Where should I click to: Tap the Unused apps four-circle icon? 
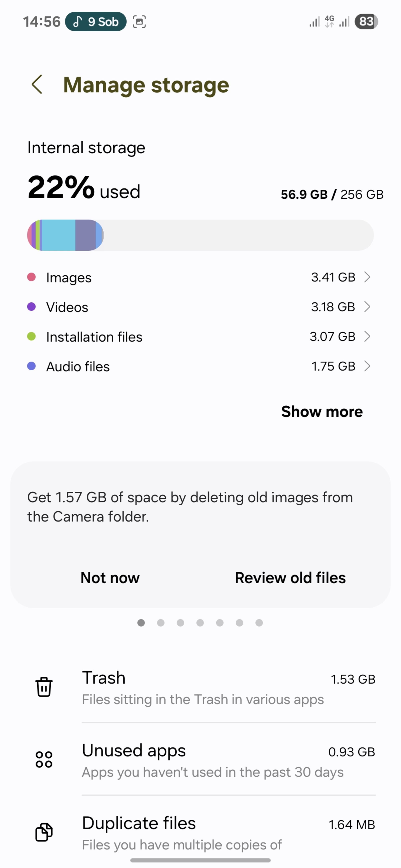[x=44, y=759]
